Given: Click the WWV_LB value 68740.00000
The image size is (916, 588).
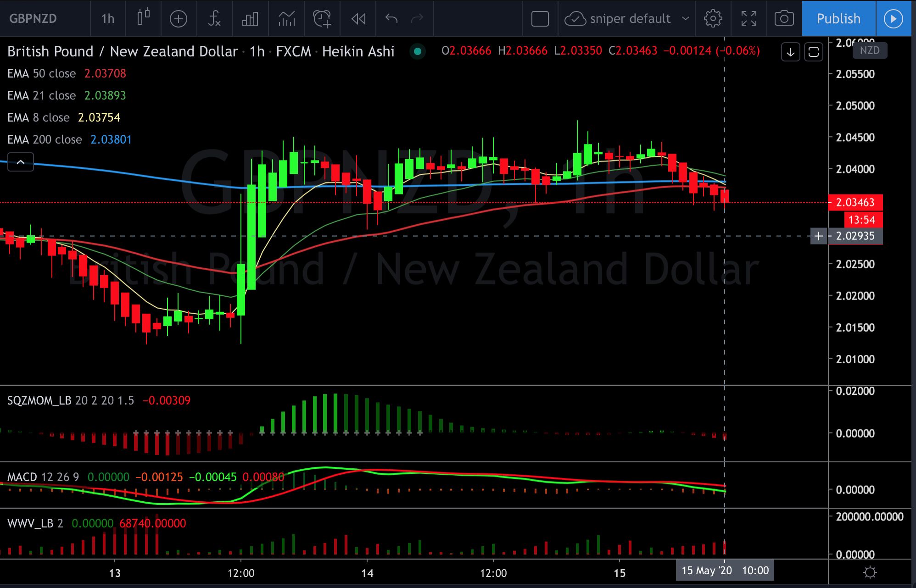Looking at the screenshot, I should (153, 523).
